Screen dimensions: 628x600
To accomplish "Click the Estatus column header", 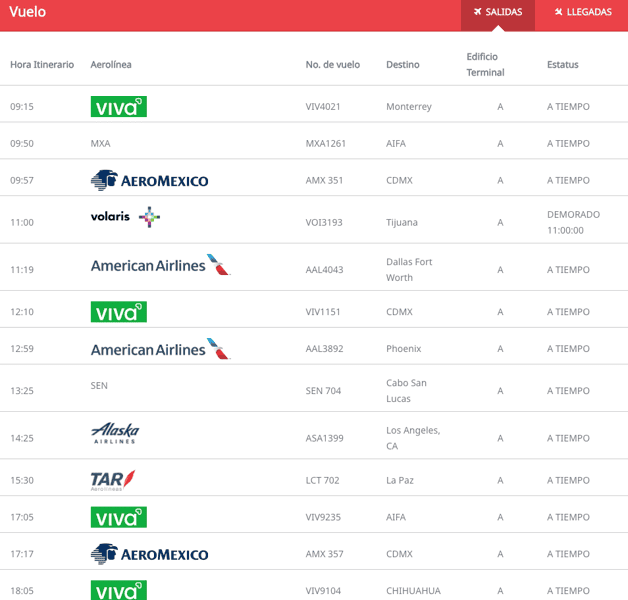I will [562, 65].
